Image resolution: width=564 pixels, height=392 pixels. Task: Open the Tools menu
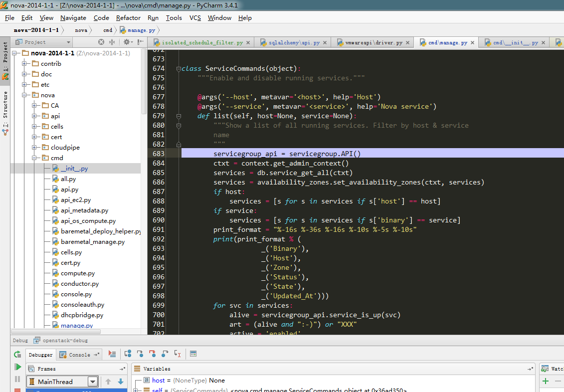pyautogui.click(x=174, y=17)
